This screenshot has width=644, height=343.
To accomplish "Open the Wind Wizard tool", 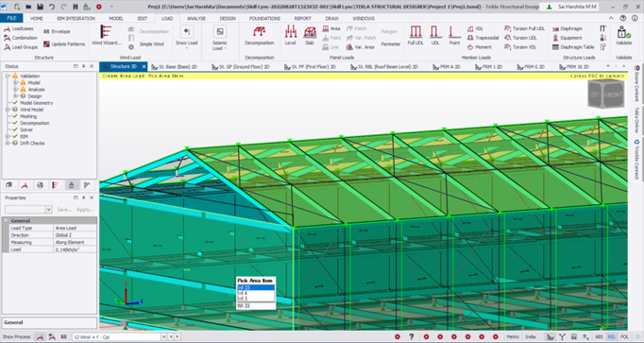I will (107, 35).
